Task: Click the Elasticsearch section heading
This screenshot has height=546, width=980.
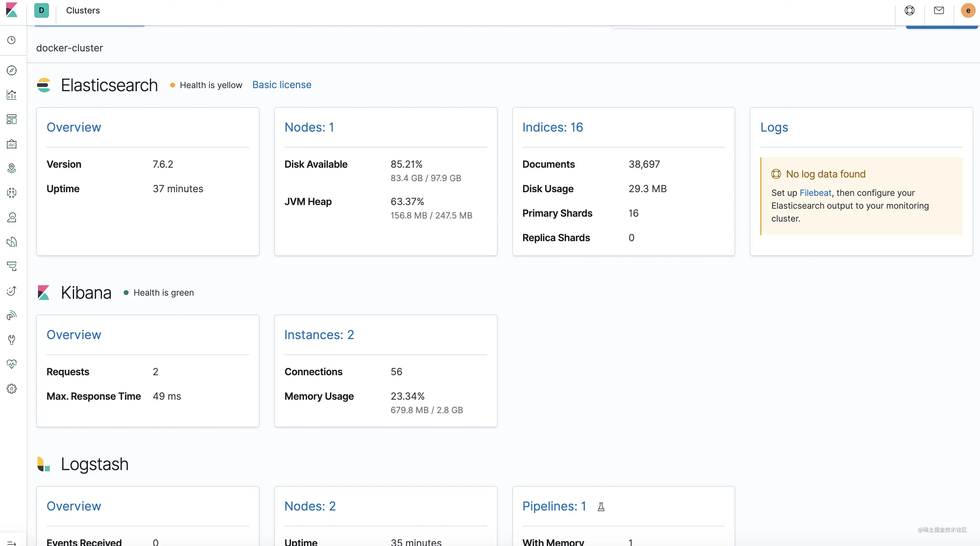Action: coord(109,85)
